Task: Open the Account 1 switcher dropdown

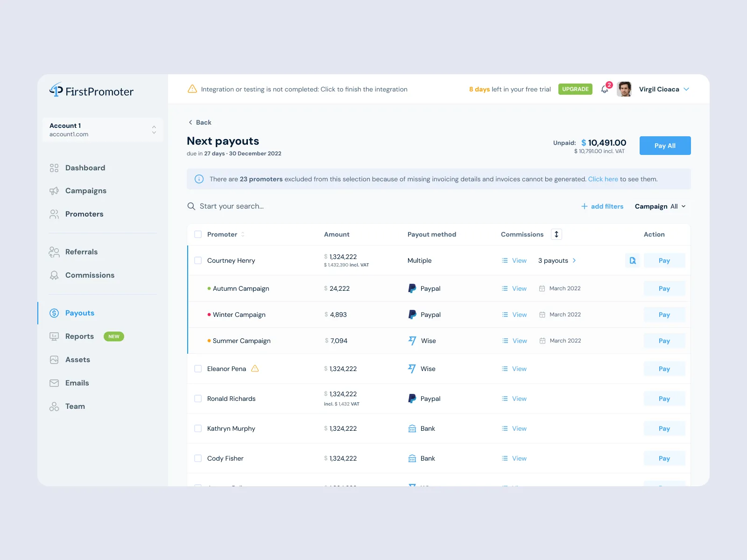Action: [103, 130]
